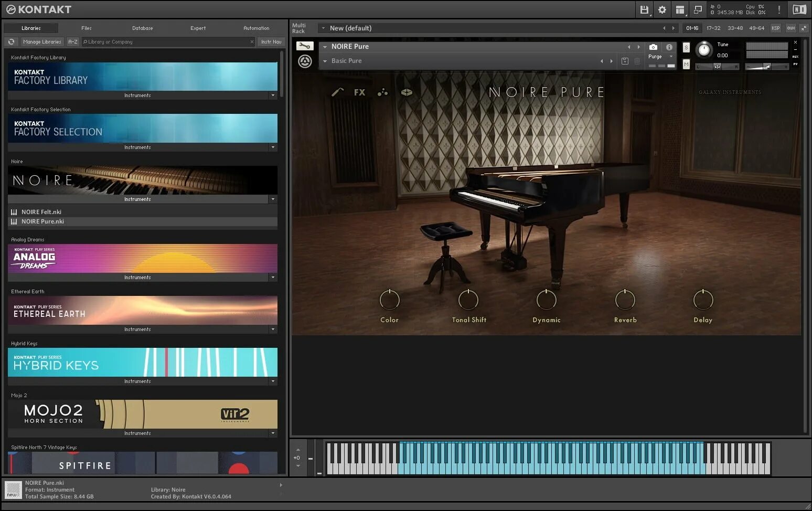
Task: Click the Reverb knob
Action: 625,300
